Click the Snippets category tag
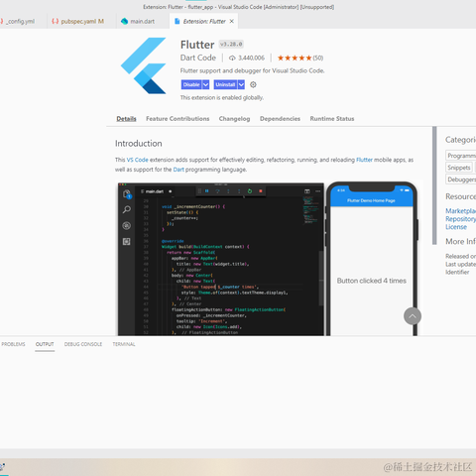The image size is (476, 476). pyautogui.click(x=459, y=168)
